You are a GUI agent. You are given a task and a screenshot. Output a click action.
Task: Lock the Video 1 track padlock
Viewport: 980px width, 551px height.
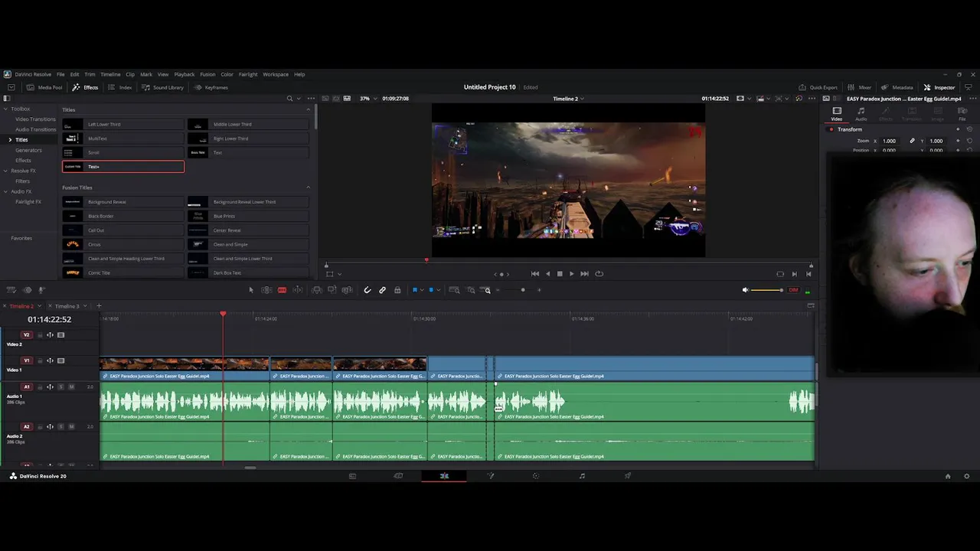pos(40,360)
